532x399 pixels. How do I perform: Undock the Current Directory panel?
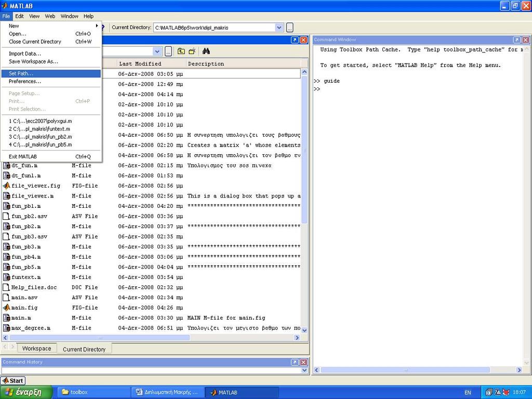(x=295, y=39)
